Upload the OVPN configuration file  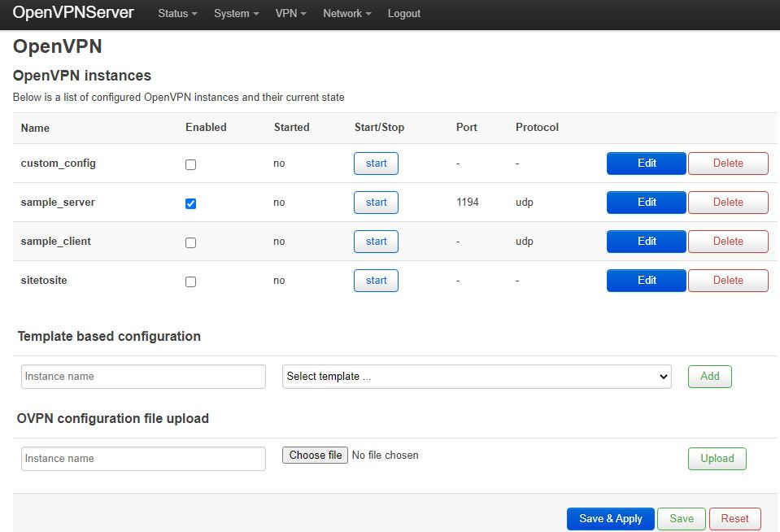(717, 458)
